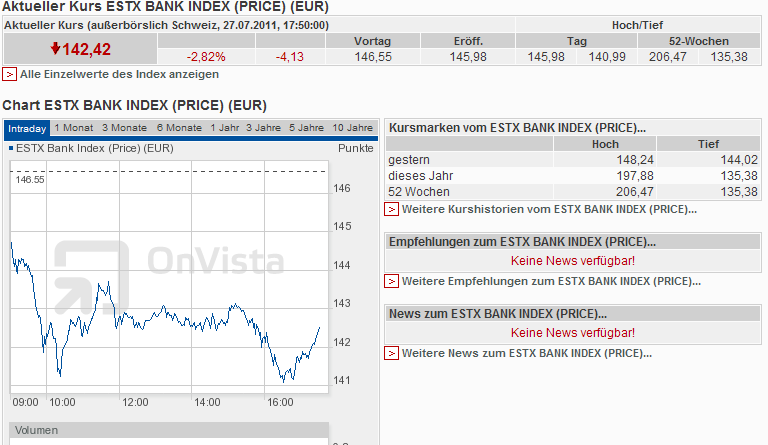Click Keine News verfügbar under News heading
The height and width of the screenshot is (445, 768).
point(573,333)
